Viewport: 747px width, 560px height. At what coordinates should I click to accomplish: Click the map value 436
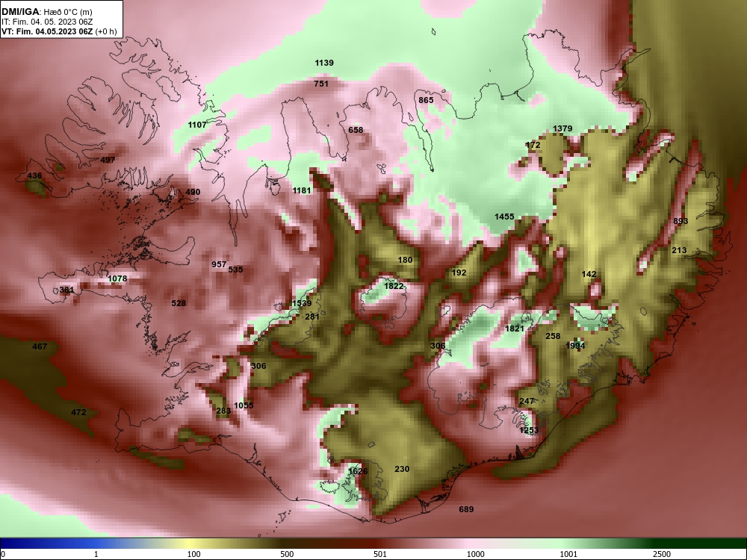34,175
